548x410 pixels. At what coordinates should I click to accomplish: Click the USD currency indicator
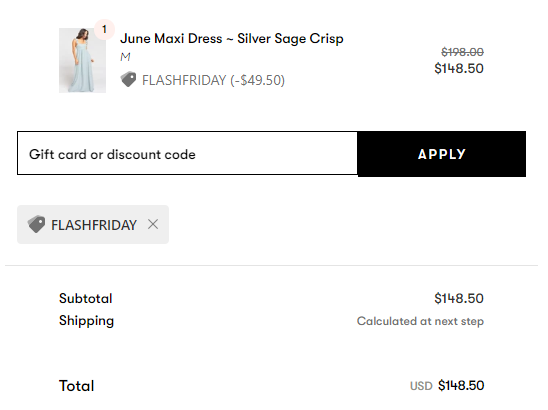(421, 386)
